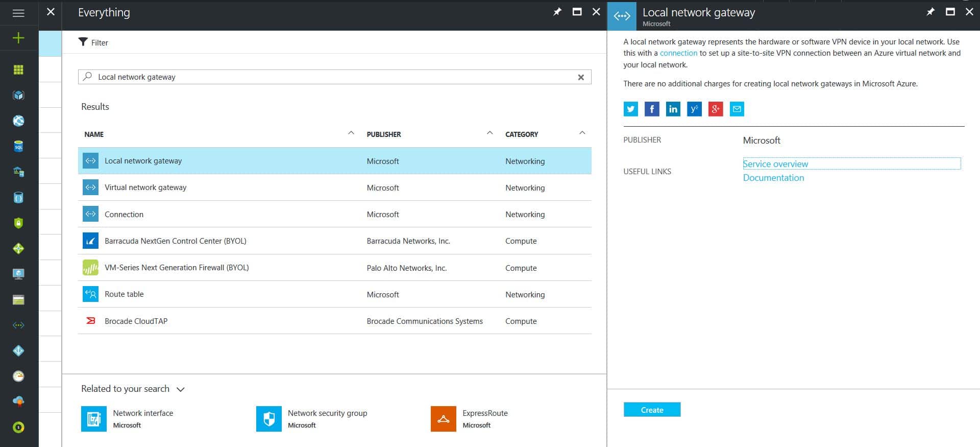Screen dimensions: 980x447
Task: Click the PUBLISHER column header
Action: [x=384, y=134]
